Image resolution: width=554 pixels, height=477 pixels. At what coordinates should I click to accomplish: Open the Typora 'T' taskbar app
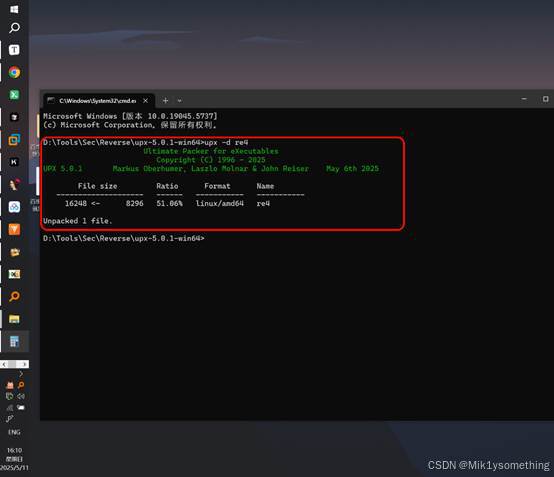point(14,50)
